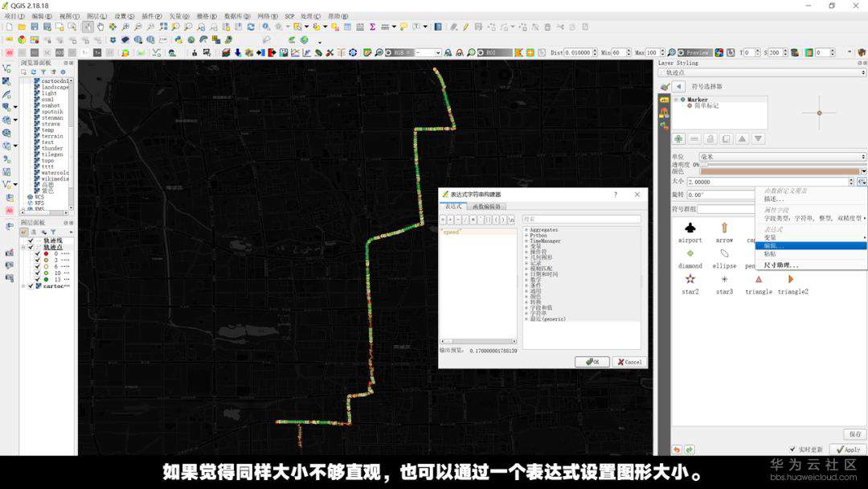Click Move symbol layer up arrow
The height and width of the screenshot is (489, 868).
(x=743, y=138)
